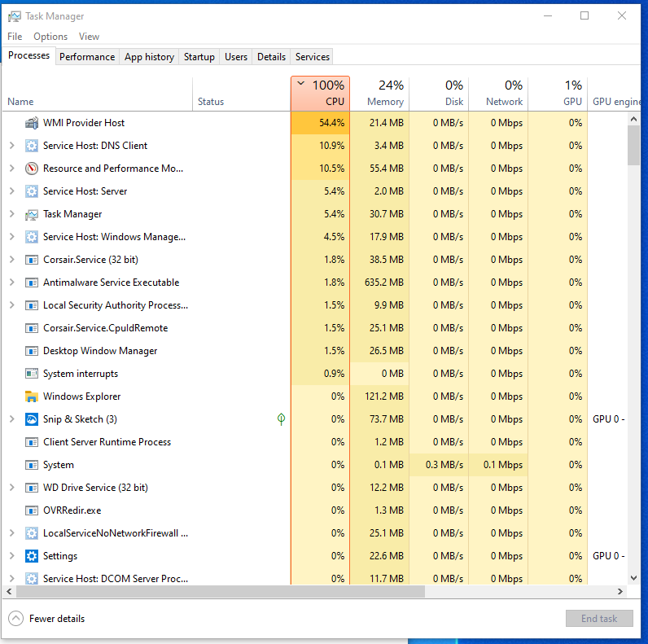
Task: Click the Snip & Sketch app icon
Action: click(32, 419)
